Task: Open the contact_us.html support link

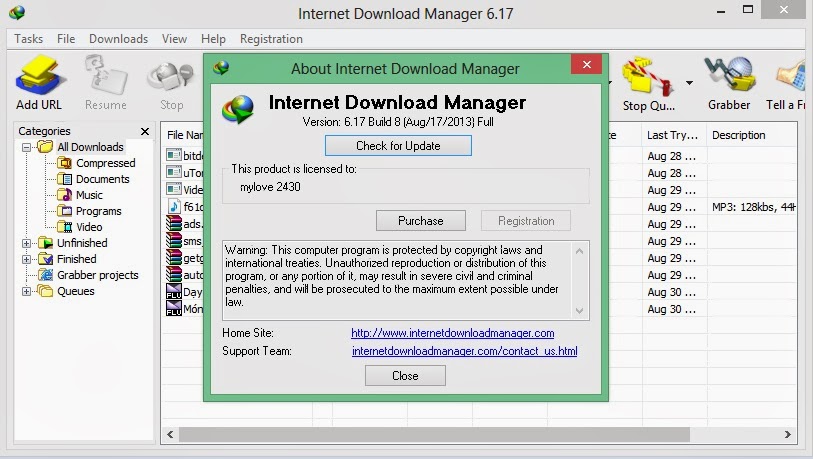Action: pos(465,351)
